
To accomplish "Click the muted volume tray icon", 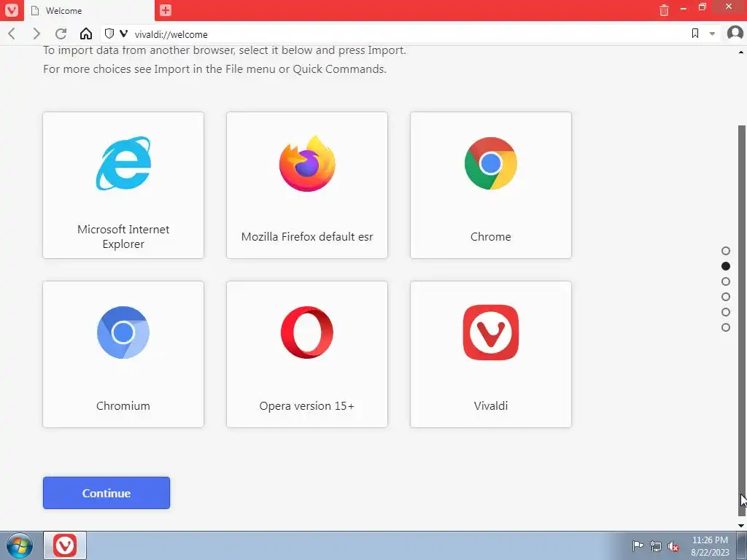I will click(x=673, y=547).
